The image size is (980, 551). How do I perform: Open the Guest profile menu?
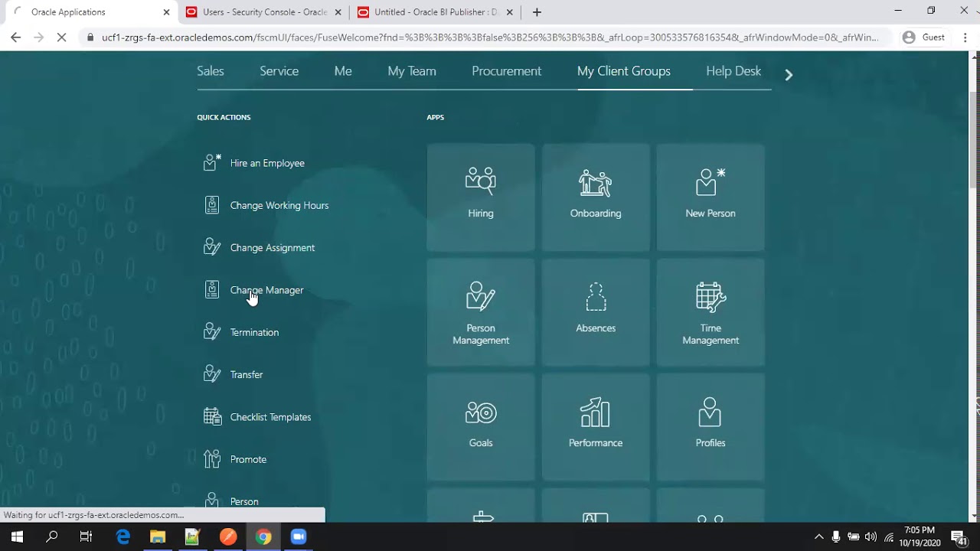point(924,37)
